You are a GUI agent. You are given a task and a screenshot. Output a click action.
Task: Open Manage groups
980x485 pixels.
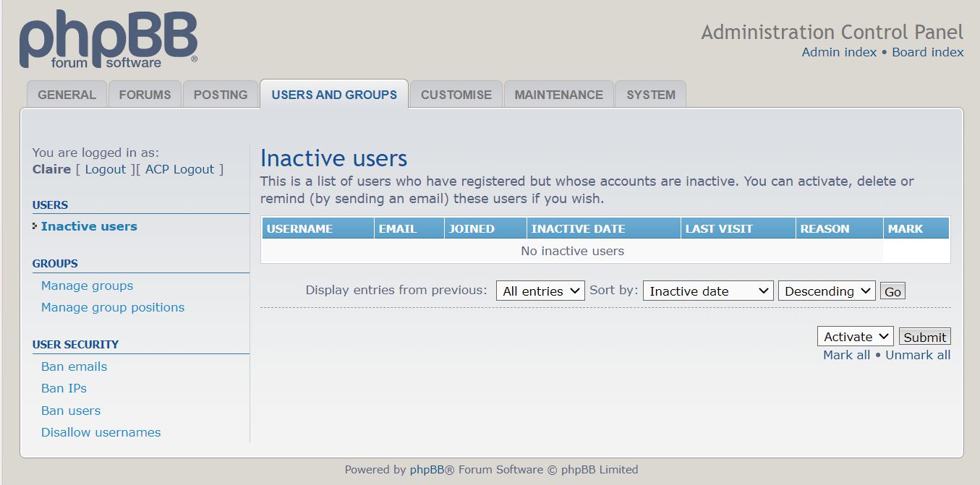click(x=87, y=286)
